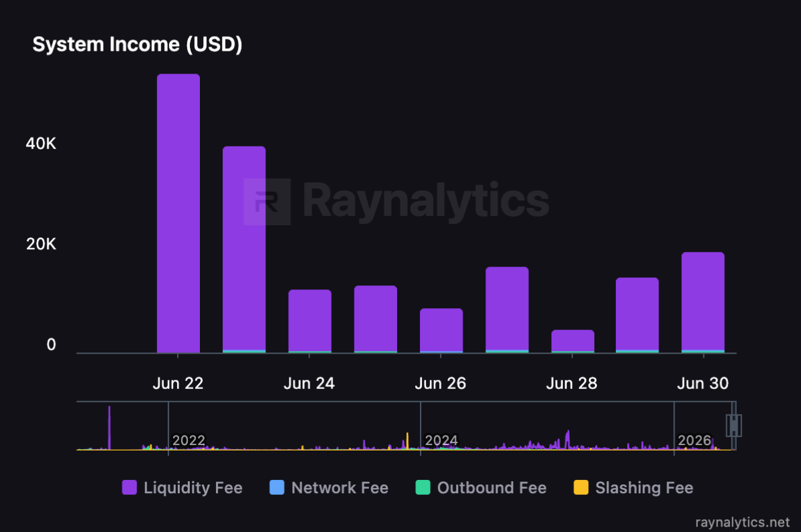Click the purple Liquidity Fee color swatch

click(130, 488)
